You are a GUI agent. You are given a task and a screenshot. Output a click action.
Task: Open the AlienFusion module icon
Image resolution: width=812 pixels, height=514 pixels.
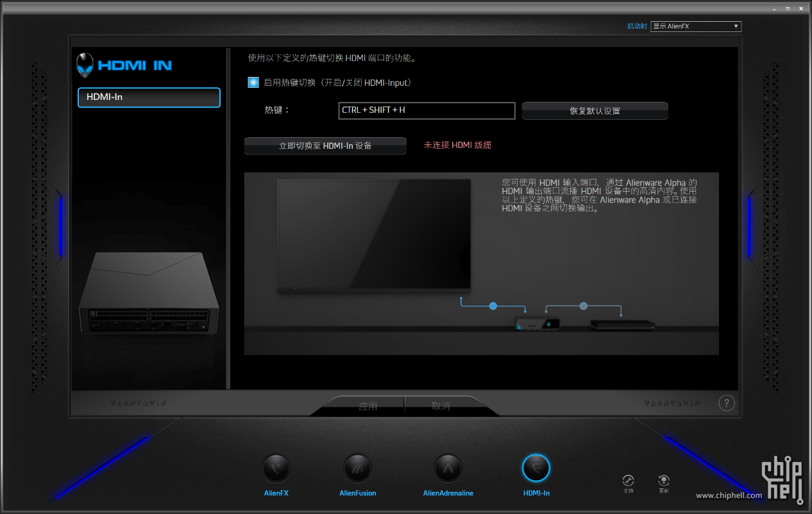pyautogui.click(x=357, y=468)
